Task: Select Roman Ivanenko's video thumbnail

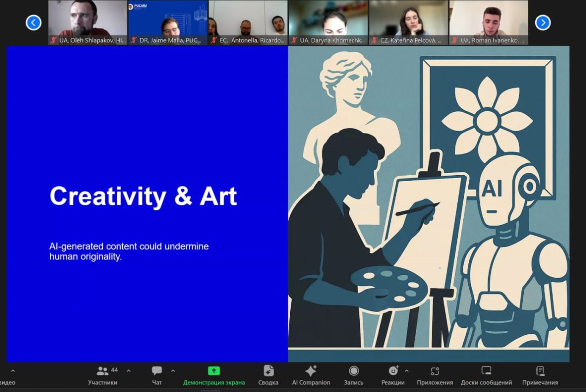Action: (x=489, y=22)
